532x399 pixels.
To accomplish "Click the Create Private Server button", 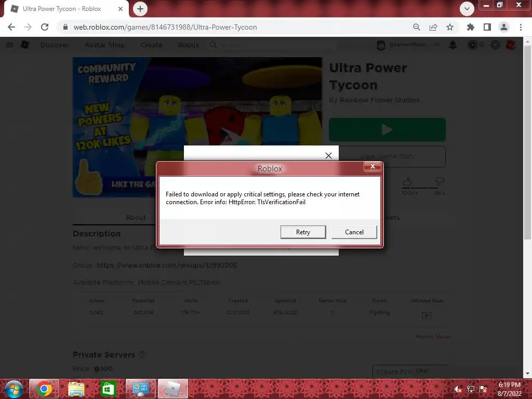I will [x=411, y=372].
